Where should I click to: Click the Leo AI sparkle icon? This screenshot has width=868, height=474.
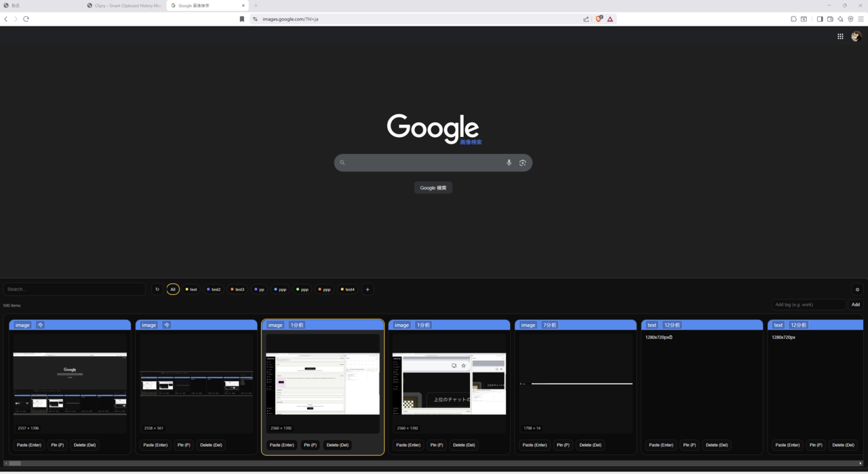(840, 19)
